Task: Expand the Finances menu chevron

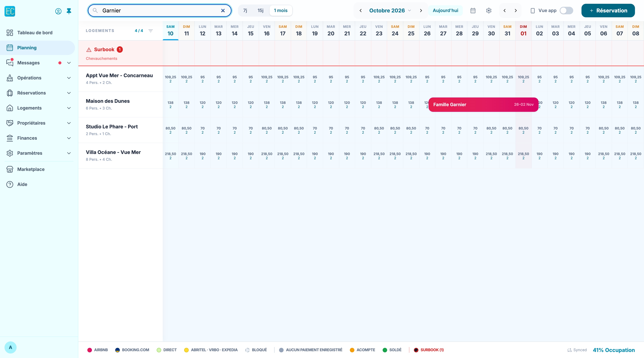Action: [69, 138]
